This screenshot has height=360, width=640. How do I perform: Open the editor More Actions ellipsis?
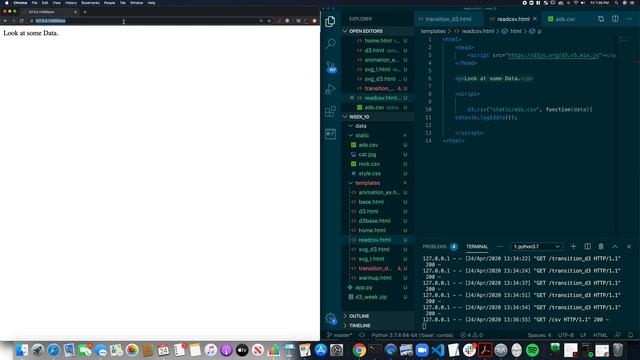tap(629, 19)
